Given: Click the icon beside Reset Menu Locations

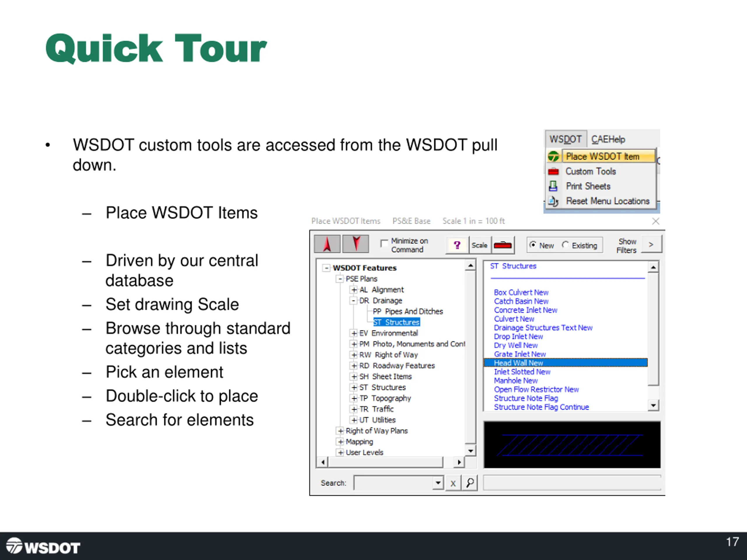Looking at the screenshot, I should click(x=553, y=201).
